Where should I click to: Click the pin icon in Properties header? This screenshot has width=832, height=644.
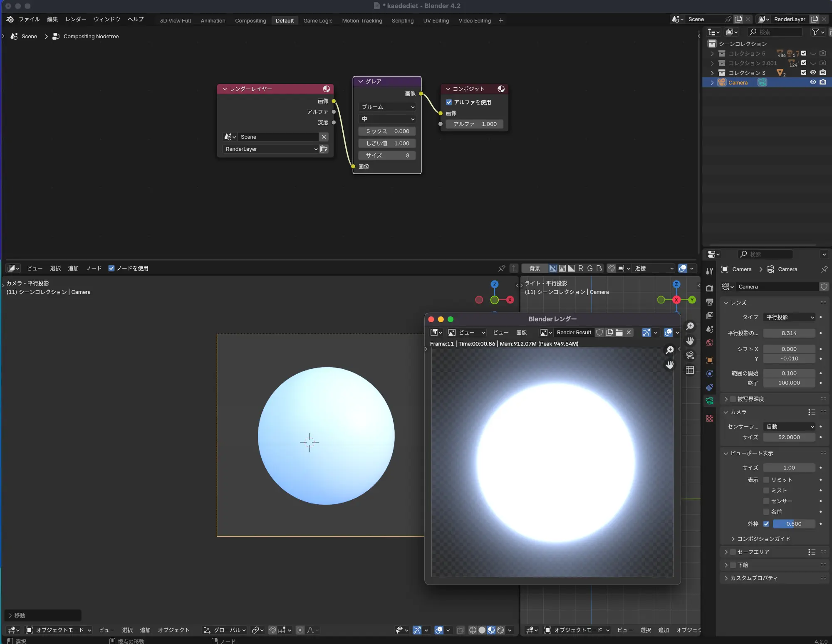coord(824,269)
